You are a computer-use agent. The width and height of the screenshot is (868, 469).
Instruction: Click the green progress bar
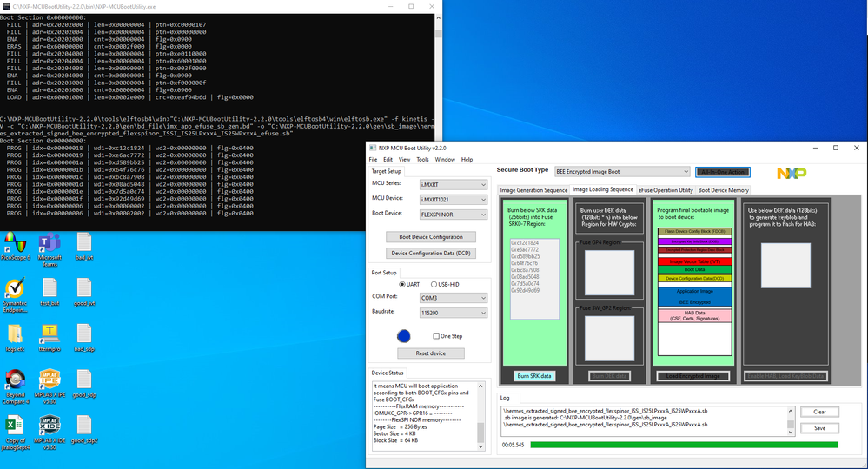(684, 445)
